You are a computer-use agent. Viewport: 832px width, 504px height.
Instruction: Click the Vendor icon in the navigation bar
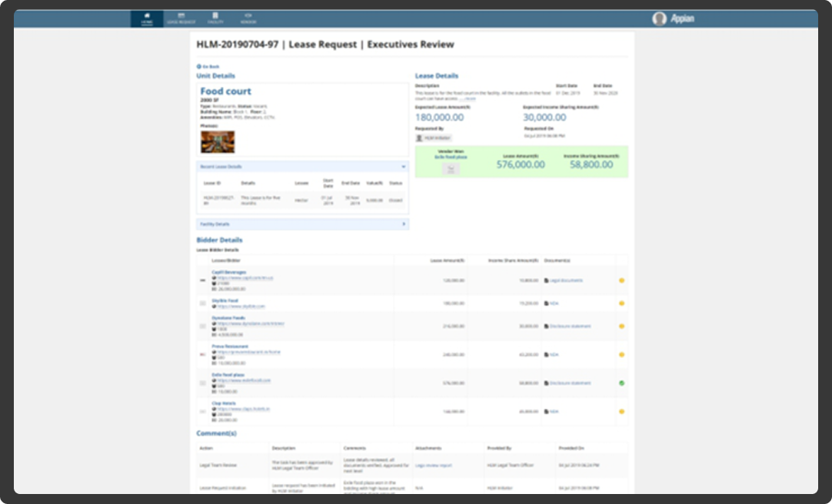250,18
